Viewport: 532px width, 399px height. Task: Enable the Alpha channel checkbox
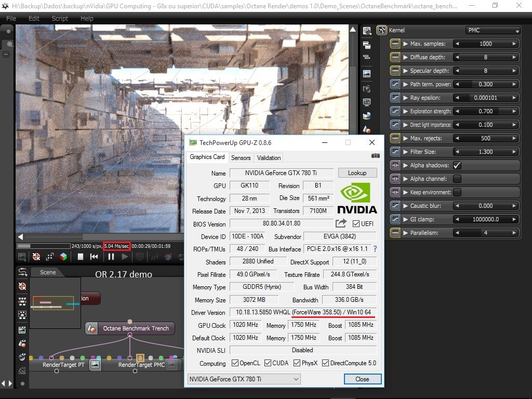coord(457,179)
